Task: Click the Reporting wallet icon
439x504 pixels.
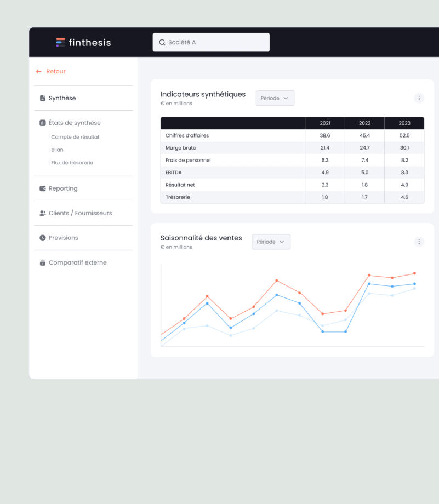Action: [42, 188]
